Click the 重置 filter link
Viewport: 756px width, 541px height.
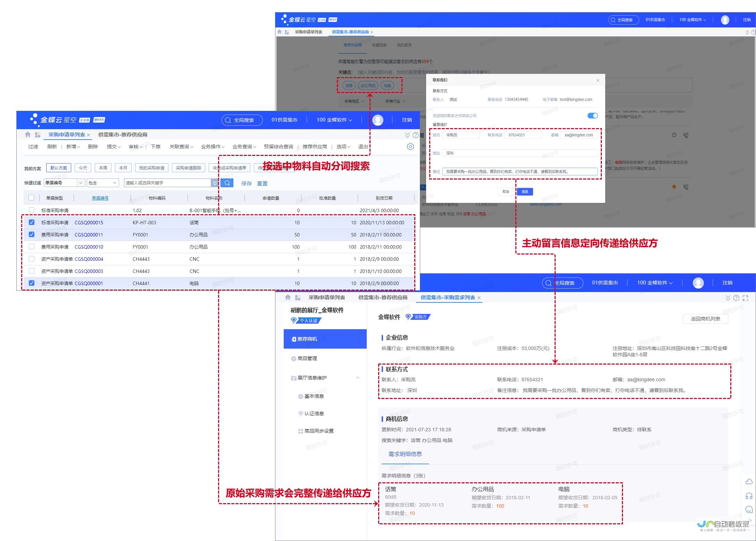(262, 183)
